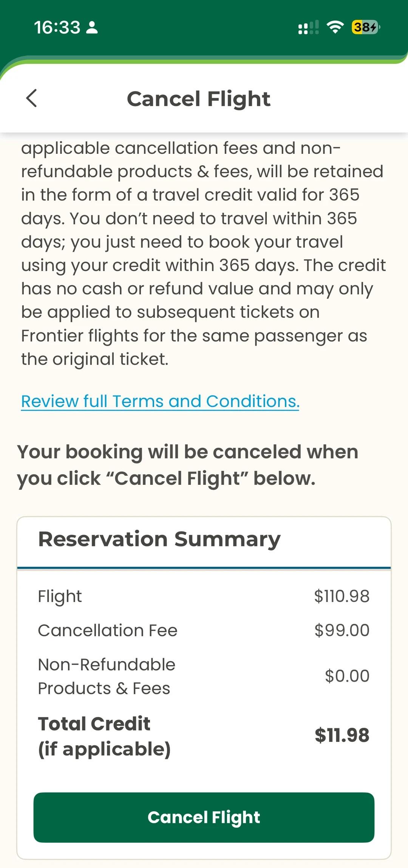Tap the Cancel Flight page title
The image size is (408, 868).
[x=199, y=99]
